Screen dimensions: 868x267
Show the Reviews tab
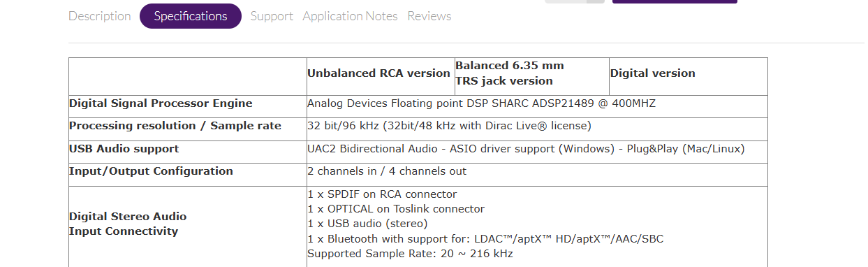429,16
